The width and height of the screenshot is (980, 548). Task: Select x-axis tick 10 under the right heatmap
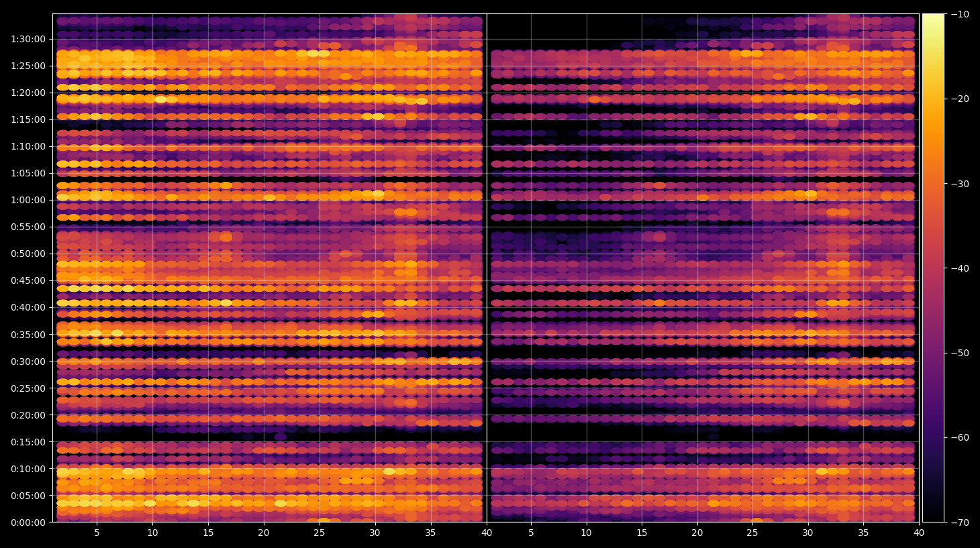point(586,533)
